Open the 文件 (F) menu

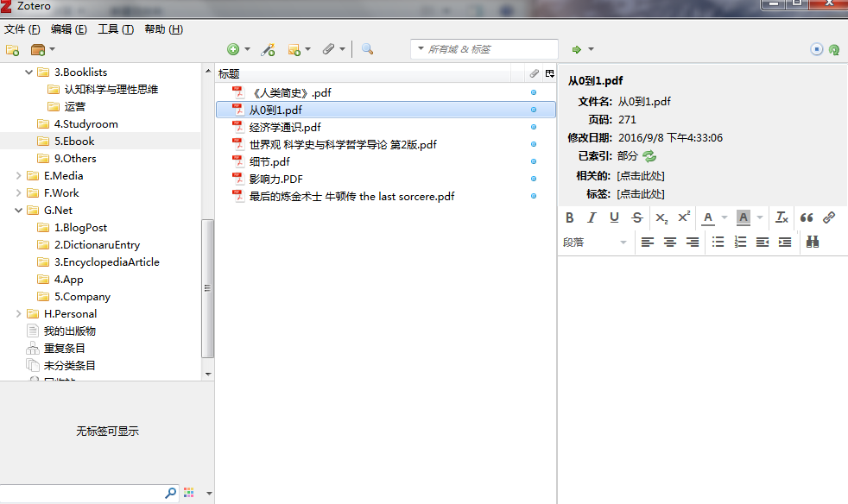pos(22,29)
